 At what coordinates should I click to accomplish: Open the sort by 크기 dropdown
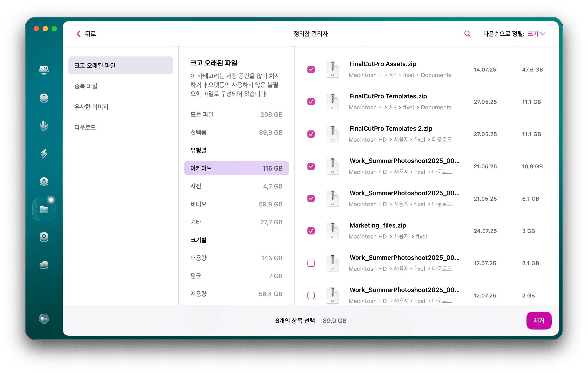pos(536,34)
